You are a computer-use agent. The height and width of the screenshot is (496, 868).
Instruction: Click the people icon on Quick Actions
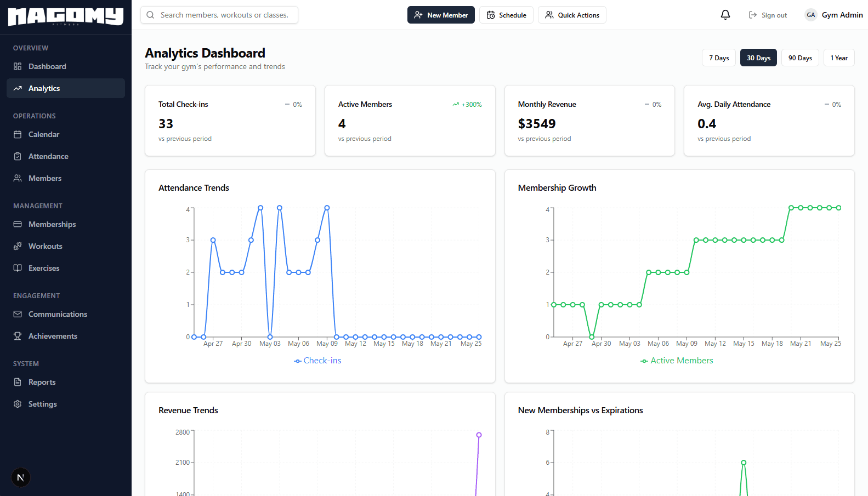549,15
